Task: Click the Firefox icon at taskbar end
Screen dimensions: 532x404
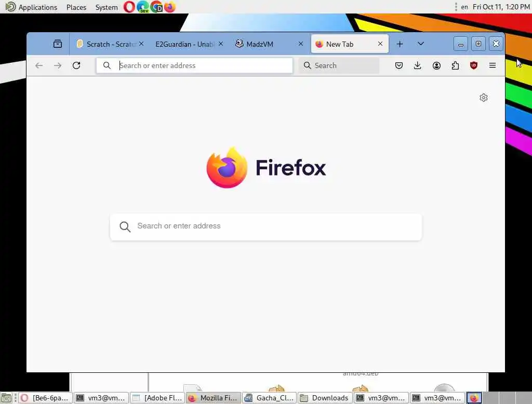Action: (x=474, y=398)
